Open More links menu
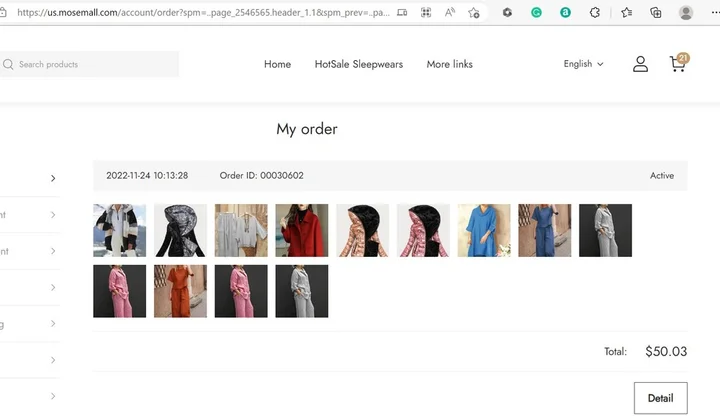Image resolution: width=720 pixels, height=420 pixels. [450, 64]
